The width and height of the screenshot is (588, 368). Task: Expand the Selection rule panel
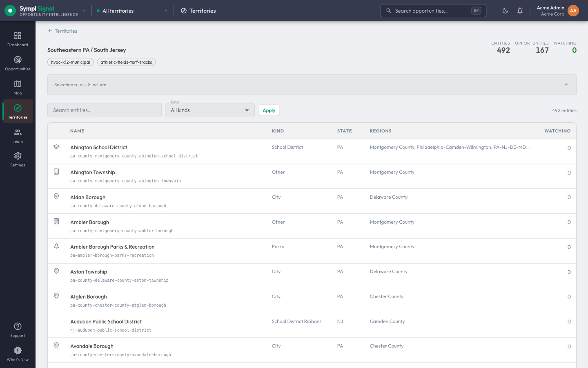(x=312, y=85)
